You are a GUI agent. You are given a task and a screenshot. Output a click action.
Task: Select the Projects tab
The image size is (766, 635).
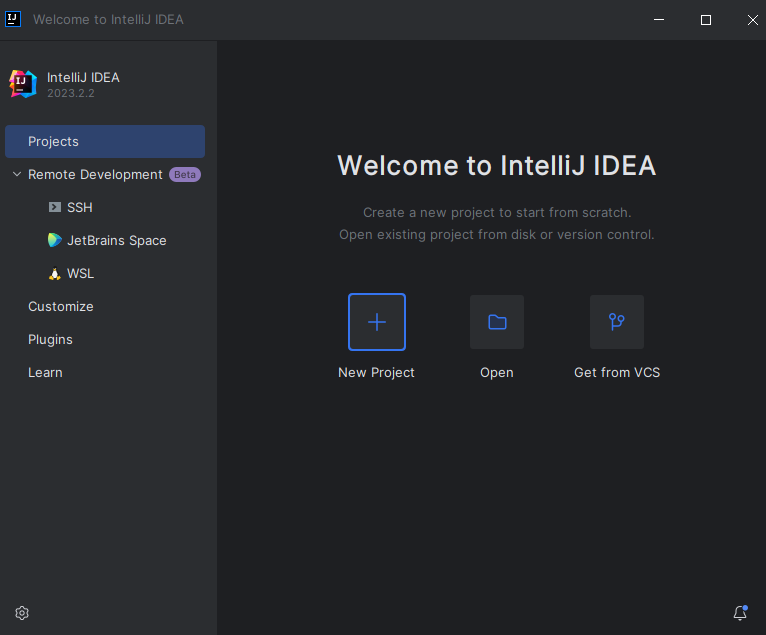tap(105, 141)
